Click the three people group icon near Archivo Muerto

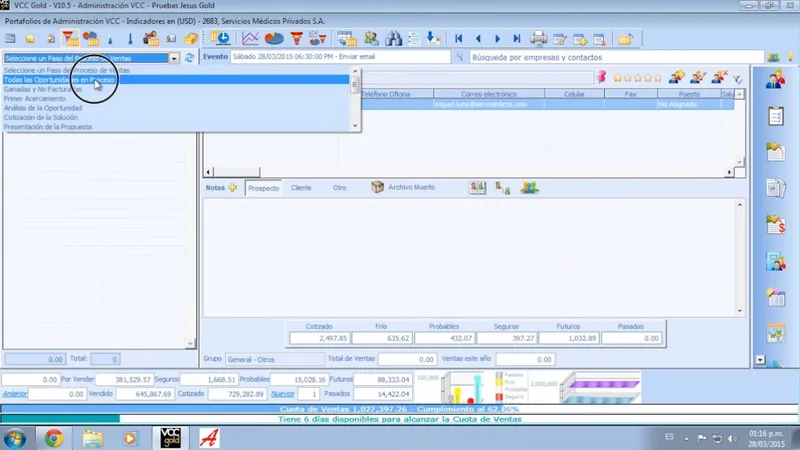pyautogui.click(x=529, y=188)
